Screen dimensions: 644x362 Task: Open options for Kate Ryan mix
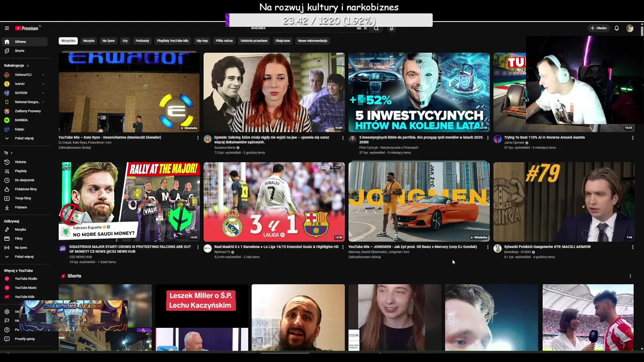198,138
